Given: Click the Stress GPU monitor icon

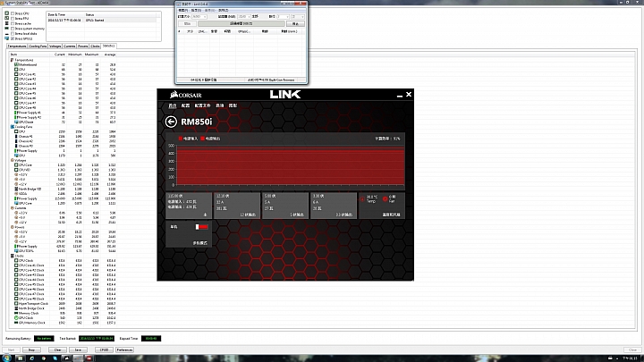Looking at the screenshot, I should pyautogui.click(x=6, y=38).
